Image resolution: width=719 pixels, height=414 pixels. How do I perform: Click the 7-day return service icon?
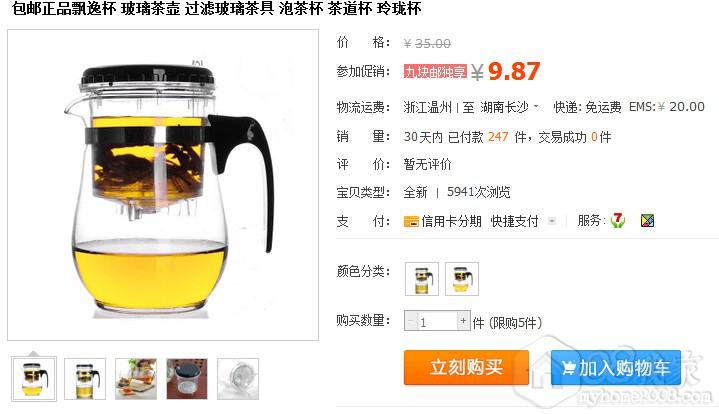618,221
